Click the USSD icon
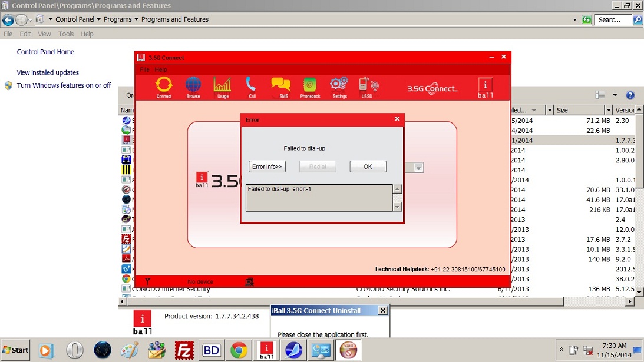Viewport: 644px width, 362px height. coord(368,86)
